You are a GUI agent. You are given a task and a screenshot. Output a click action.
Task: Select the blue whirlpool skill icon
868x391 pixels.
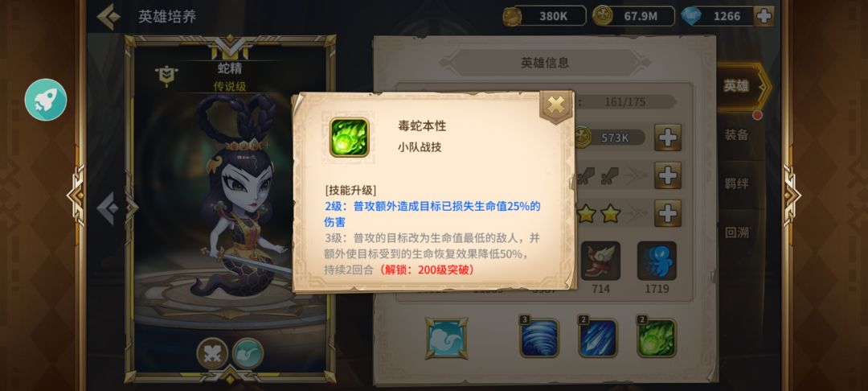pos(539,338)
